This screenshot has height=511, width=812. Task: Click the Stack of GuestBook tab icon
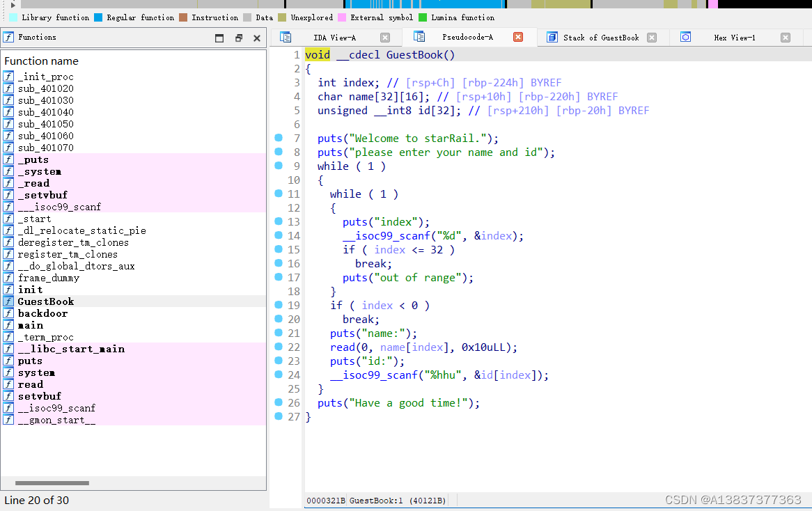550,37
